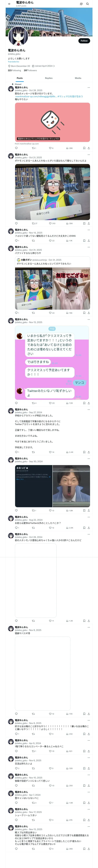The width and height of the screenshot is (98, 868).
Task: Click Translate bio link
Action: (x=14, y=62)
